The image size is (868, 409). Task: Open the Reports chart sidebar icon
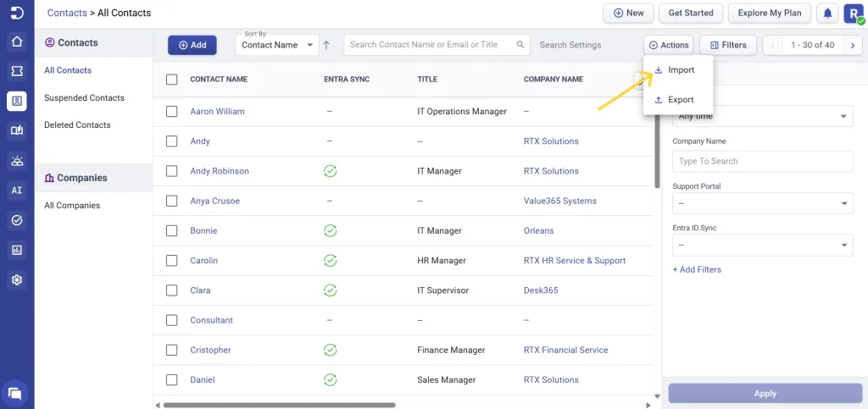(17, 251)
